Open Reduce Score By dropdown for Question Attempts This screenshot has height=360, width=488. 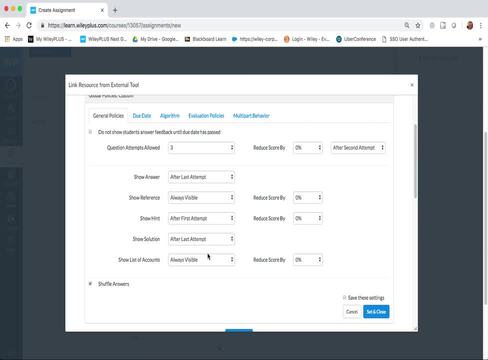click(308, 148)
